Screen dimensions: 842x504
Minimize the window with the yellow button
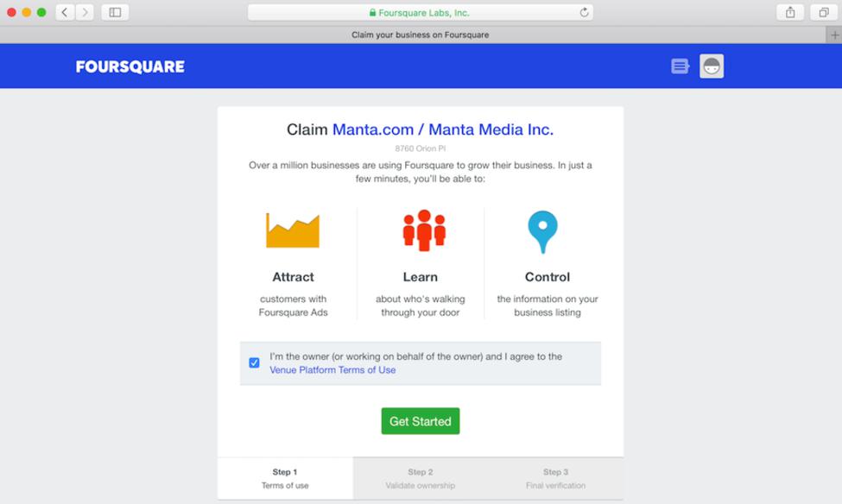26,12
